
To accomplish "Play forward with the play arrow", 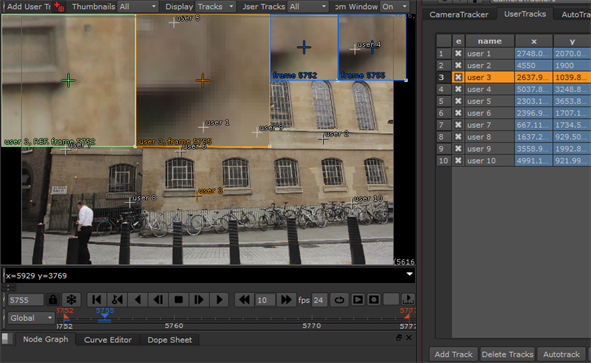I will 219,300.
